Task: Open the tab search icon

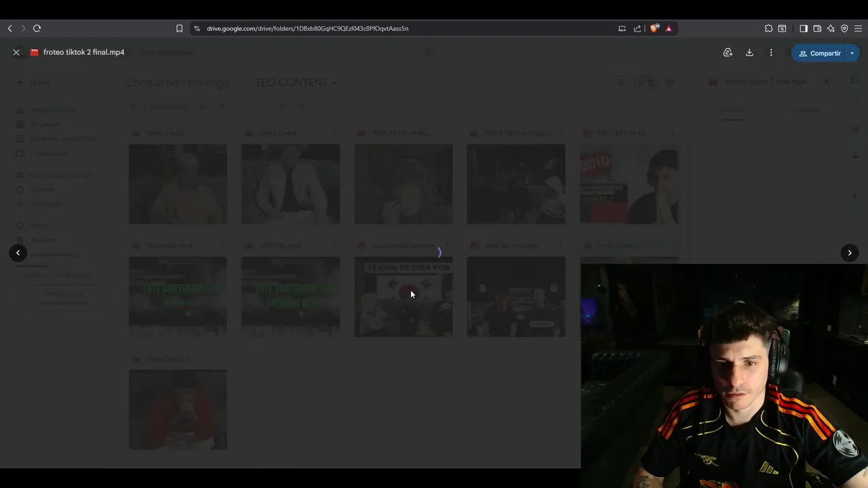Action: [782, 28]
